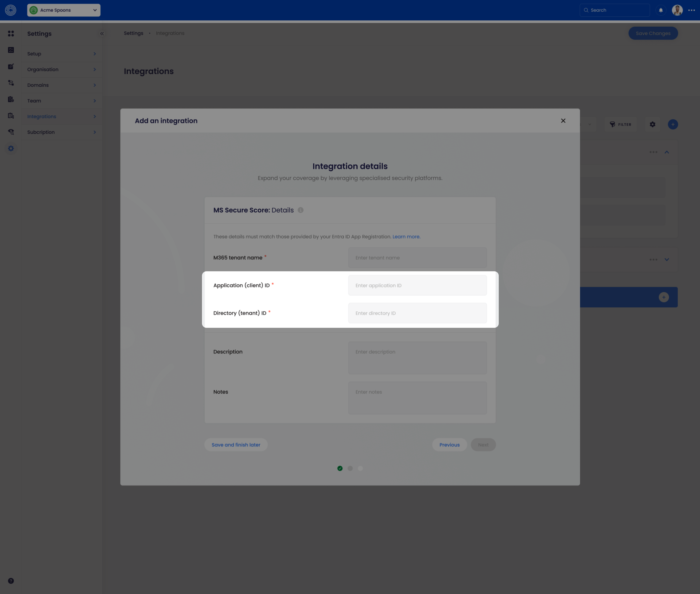Close the Add an integration dialog

563,121
